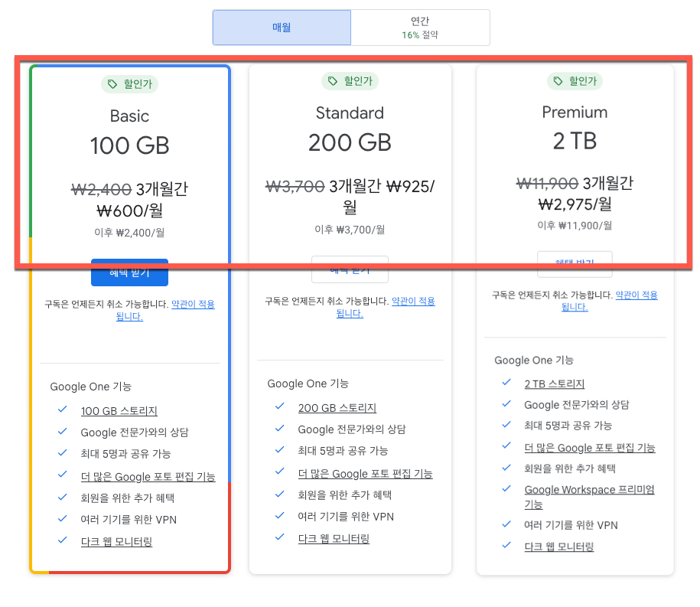Open Basic plan 다크 웹 모니터링 link
Screen dimensions: 700x607
pos(116,542)
